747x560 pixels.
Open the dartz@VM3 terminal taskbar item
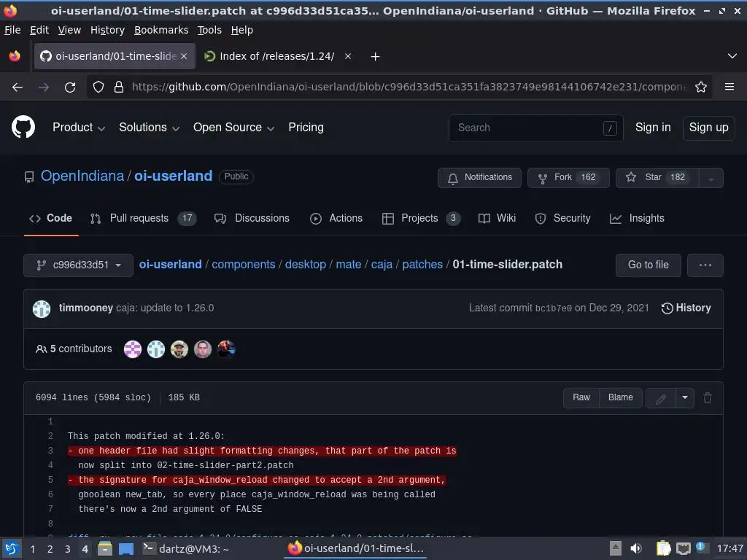(187, 549)
